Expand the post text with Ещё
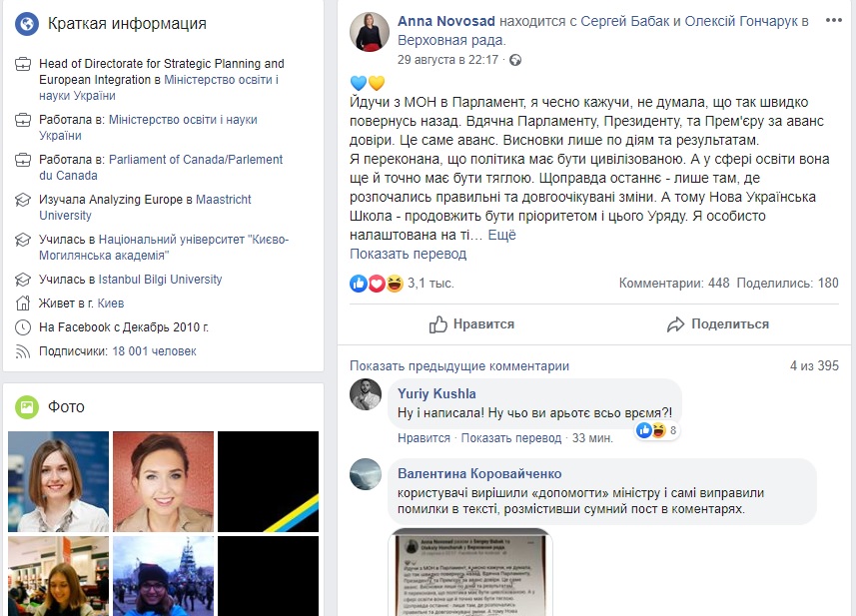 (501, 236)
